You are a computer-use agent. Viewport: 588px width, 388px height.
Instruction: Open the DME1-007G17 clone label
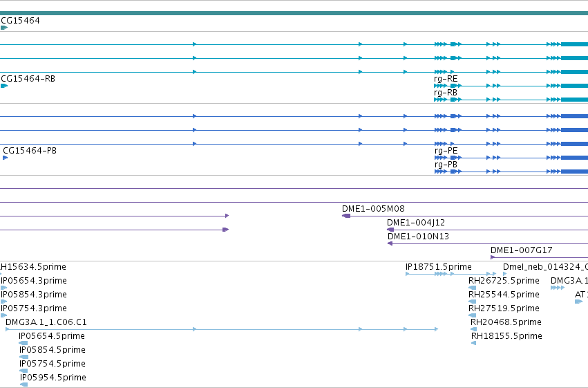(521, 250)
